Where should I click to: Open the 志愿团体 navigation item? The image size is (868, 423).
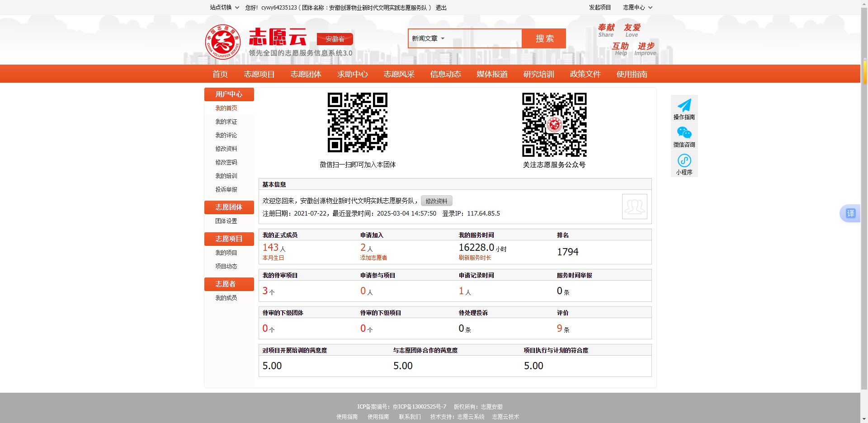tap(306, 74)
